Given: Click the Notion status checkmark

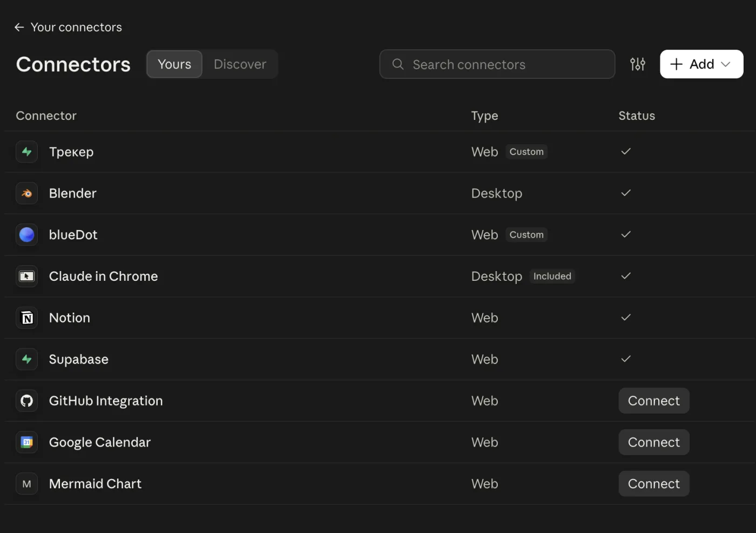Looking at the screenshot, I should 626,318.
